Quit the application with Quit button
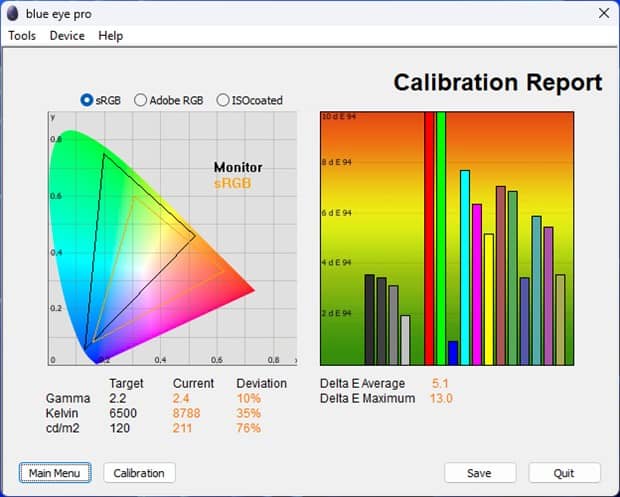This screenshot has width=620, height=497. pyautogui.click(x=565, y=472)
